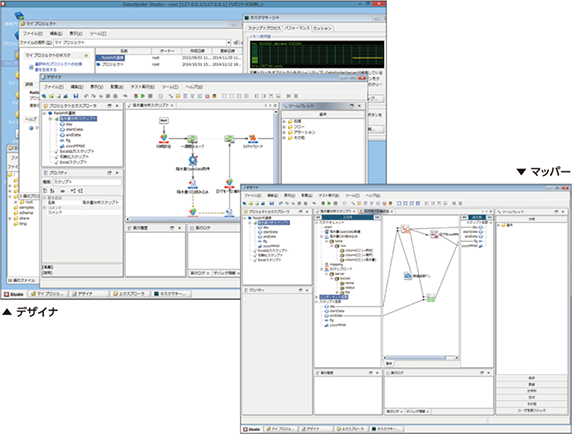Click the 種類 field in properties panel
Screen dimensions: 572x434
87,182
